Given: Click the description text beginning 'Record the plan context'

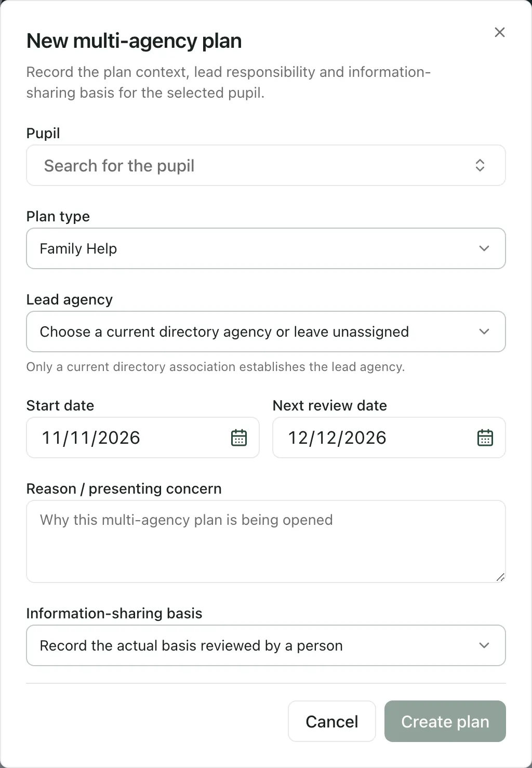Looking at the screenshot, I should [229, 82].
